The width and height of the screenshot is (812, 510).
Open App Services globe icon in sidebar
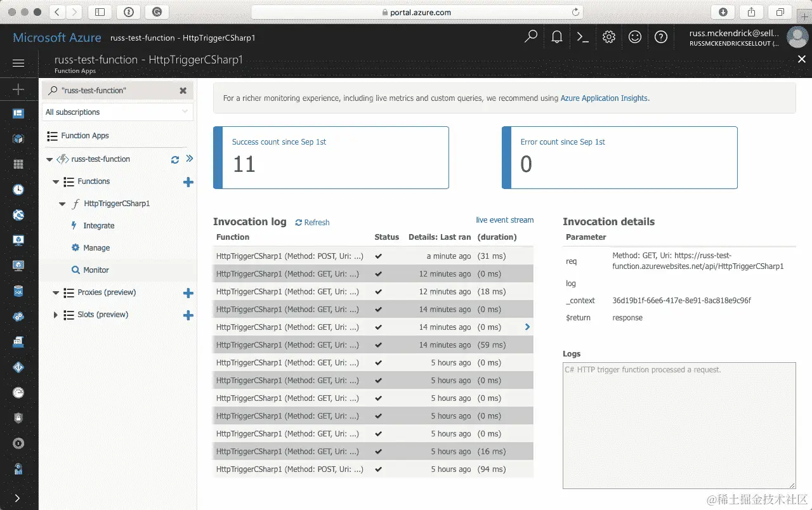click(18, 215)
